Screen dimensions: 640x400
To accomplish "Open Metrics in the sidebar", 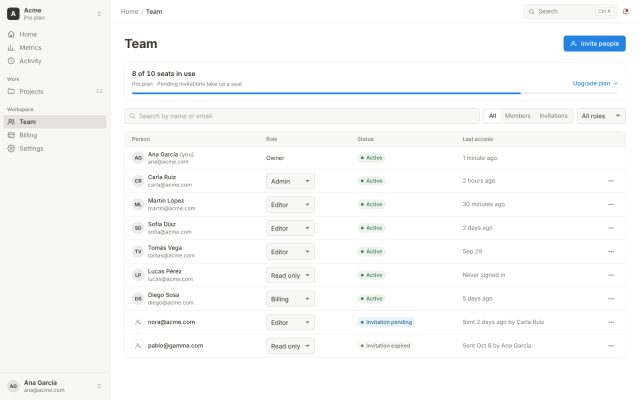I will (x=55, y=48).
